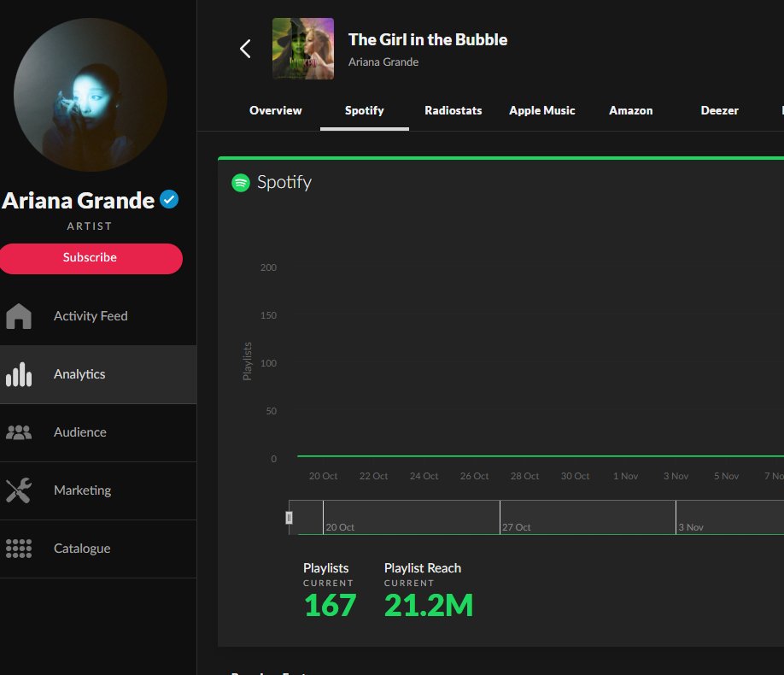Select the Spotify tab

pyautogui.click(x=365, y=110)
